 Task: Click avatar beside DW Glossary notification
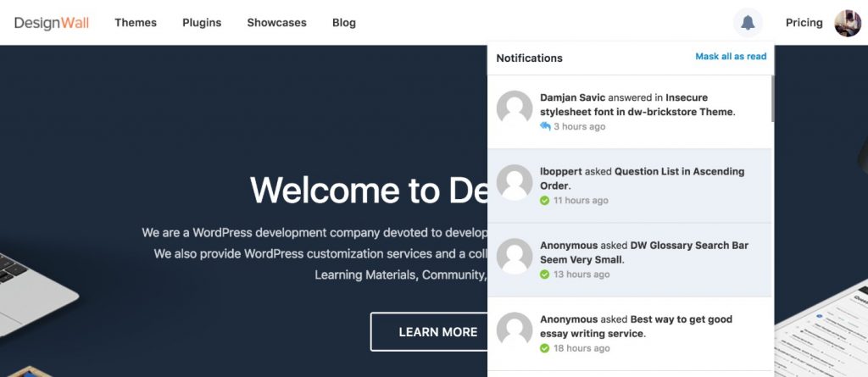[515, 256]
